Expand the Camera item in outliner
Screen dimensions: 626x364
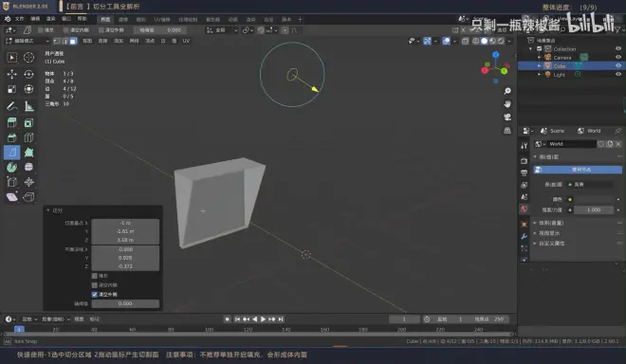point(540,58)
